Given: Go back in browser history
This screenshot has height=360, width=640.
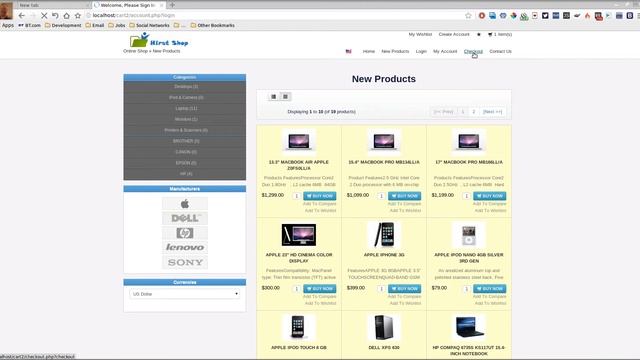Looking at the screenshot, I should (x=22, y=16).
